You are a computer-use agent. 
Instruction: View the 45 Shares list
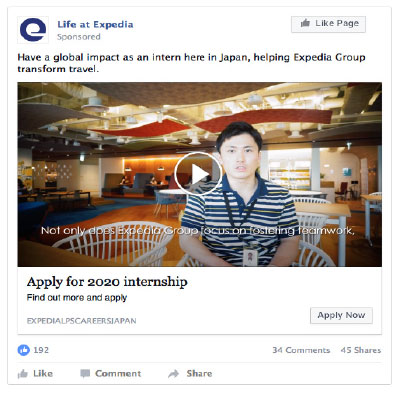[361, 350]
